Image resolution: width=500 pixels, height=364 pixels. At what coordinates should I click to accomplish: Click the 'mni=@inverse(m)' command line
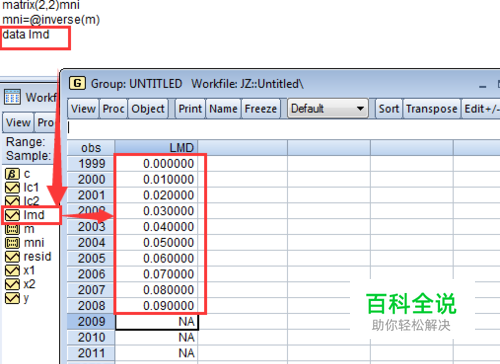tap(51, 20)
